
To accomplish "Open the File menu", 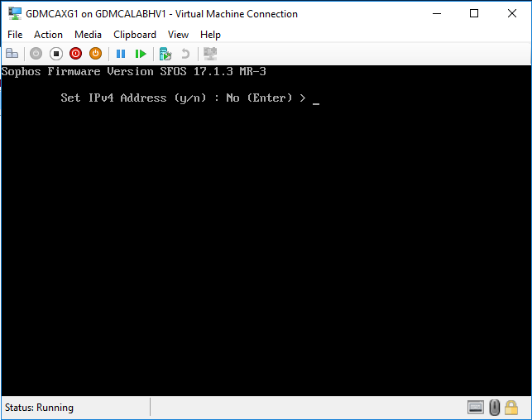I will [x=15, y=35].
